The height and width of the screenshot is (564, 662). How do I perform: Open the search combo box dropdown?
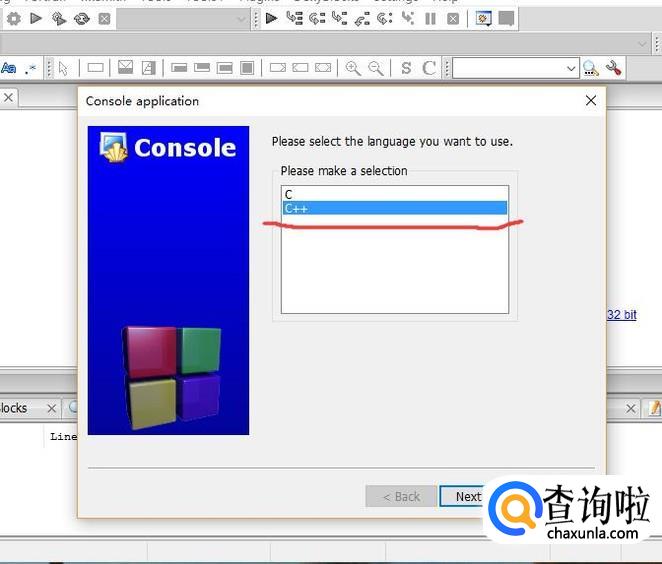click(571, 68)
